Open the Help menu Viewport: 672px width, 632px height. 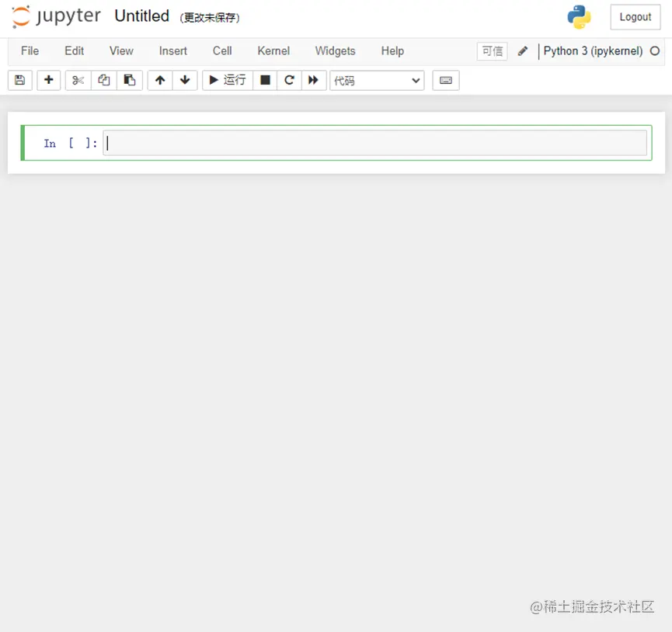[x=392, y=51]
